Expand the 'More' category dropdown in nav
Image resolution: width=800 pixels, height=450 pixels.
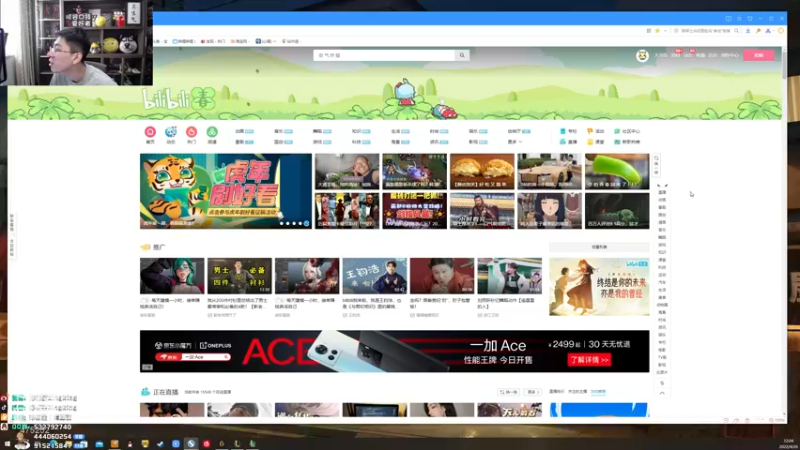pyautogui.click(x=515, y=142)
